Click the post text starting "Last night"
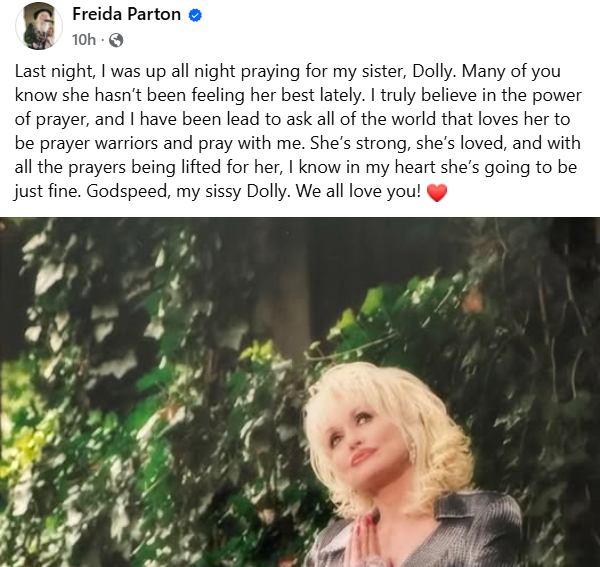Screen dimensions: 600x567 tap(298, 131)
